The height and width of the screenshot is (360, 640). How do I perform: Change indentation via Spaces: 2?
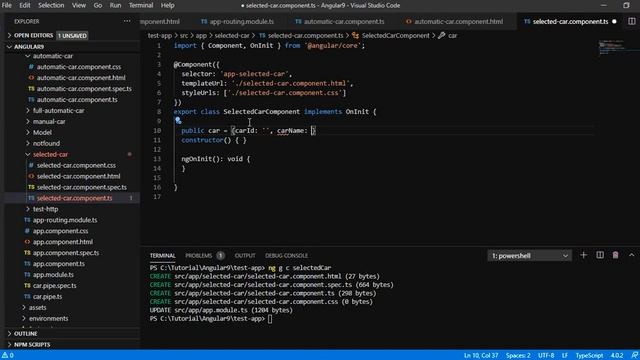point(518,355)
